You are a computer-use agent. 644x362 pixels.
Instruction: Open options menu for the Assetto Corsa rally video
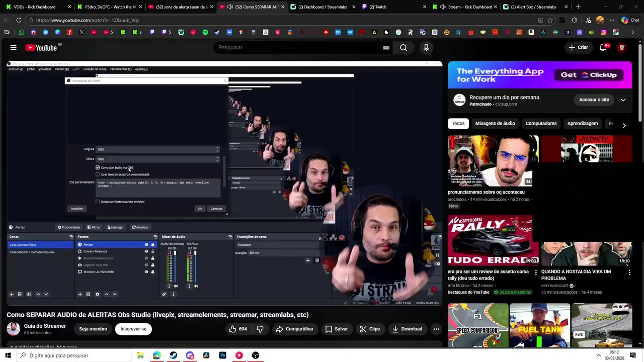535,273
